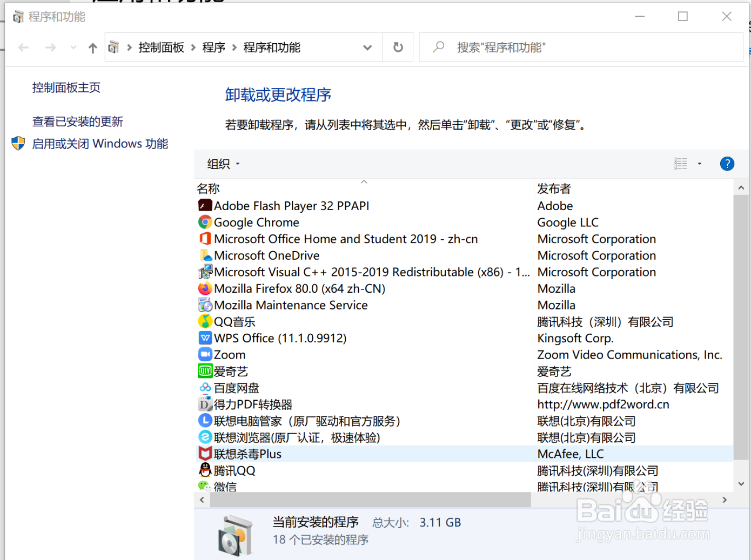Navigate to 程序 in the breadcrumb

(214, 47)
